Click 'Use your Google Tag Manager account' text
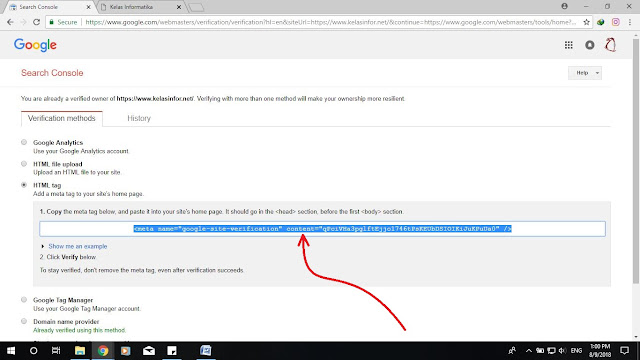This screenshot has width=640, height=360. pyautogui.click(x=87, y=309)
